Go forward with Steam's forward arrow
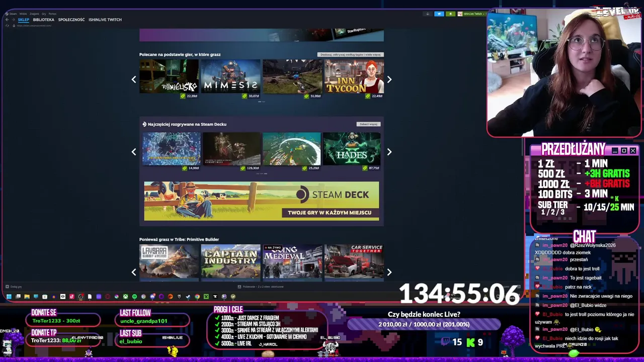This screenshot has width=644, height=362. [14, 20]
